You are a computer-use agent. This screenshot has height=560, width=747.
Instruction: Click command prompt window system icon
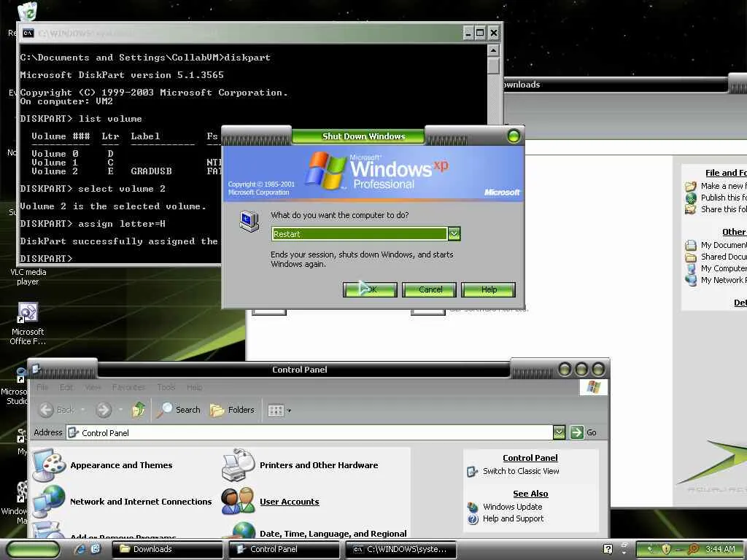(x=28, y=33)
